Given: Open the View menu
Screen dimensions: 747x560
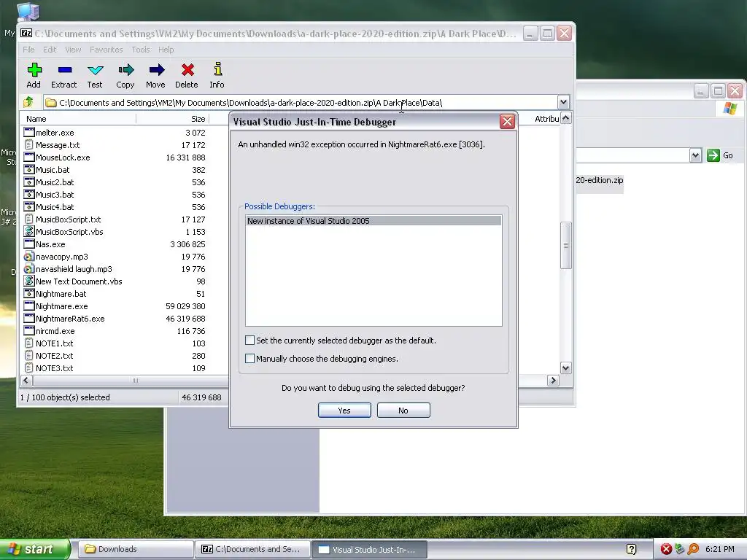Looking at the screenshot, I should coord(73,50).
